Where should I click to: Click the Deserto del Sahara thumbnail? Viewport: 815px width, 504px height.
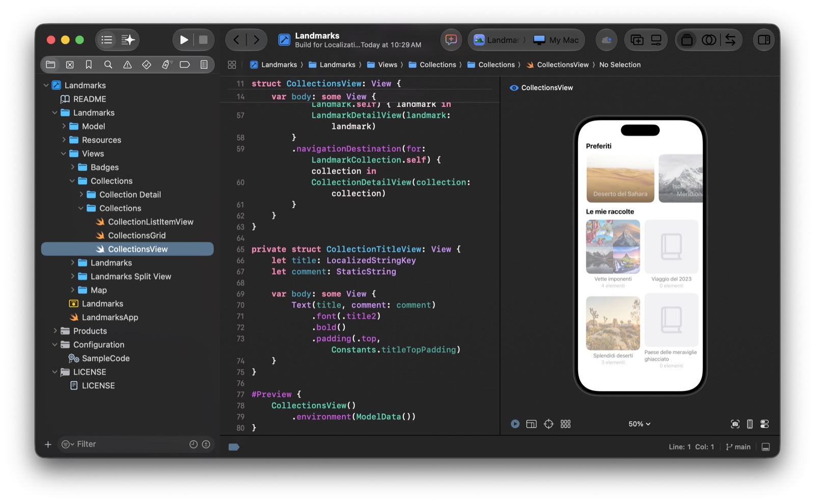click(x=620, y=179)
